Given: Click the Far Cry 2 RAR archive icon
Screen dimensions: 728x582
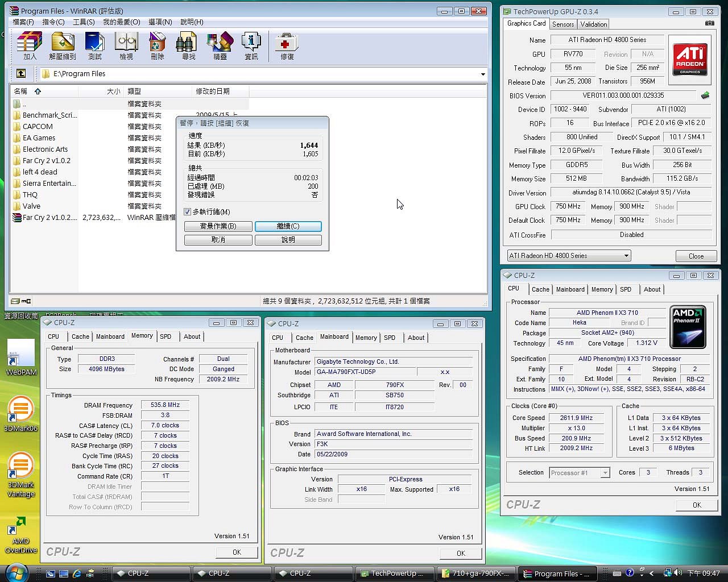Looking at the screenshot, I should 16,217.
